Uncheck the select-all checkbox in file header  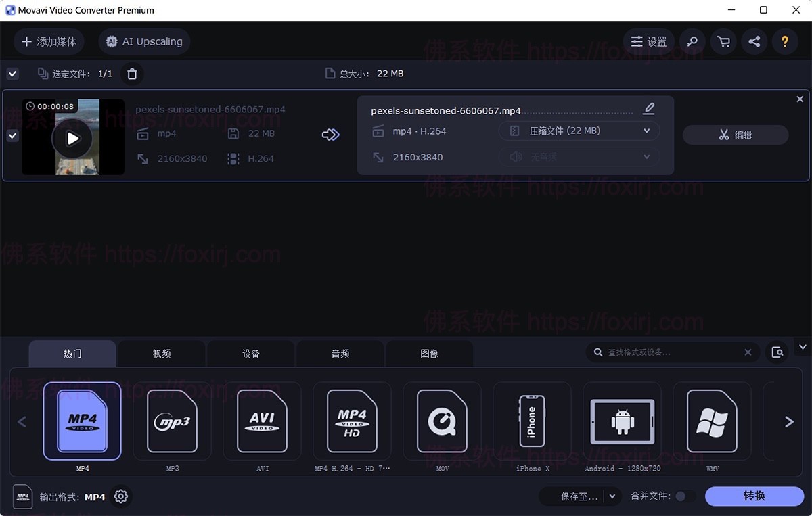(x=12, y=73)
